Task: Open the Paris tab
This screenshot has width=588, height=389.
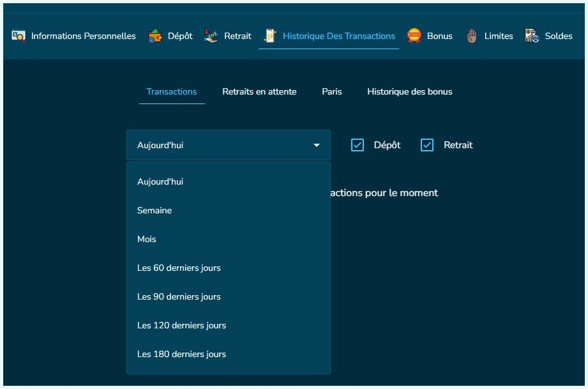Action: pyautogui.click(x=332, y=91)
